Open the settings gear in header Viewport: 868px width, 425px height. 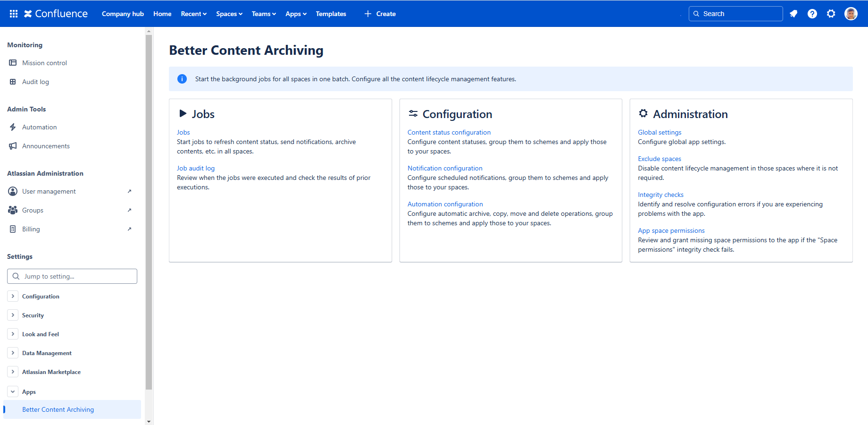(x=831, y=14)
